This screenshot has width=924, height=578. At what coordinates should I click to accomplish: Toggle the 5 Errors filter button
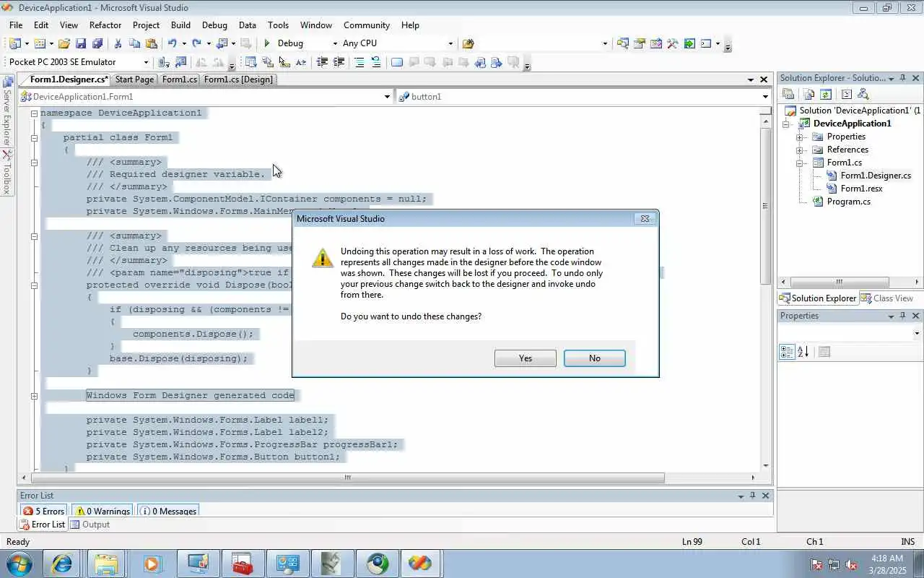pos(43,511)
